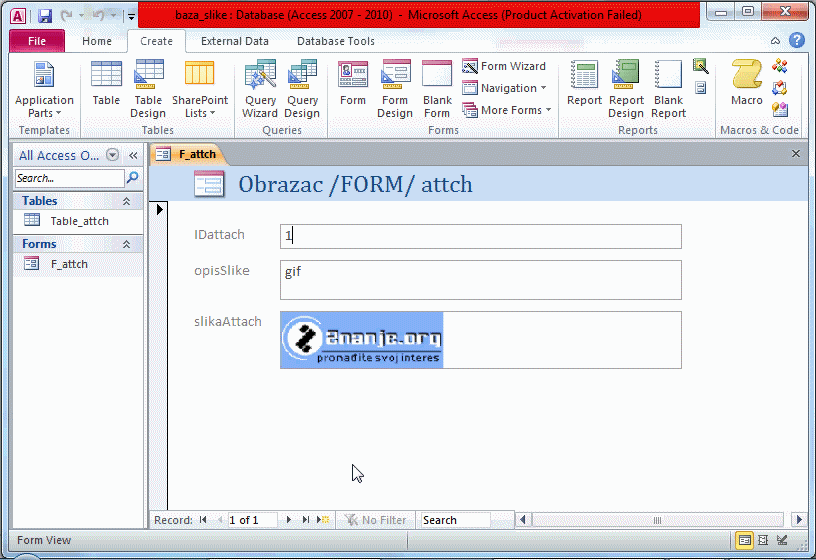
Task: Open the File menu
Action: tap(37, 41)
